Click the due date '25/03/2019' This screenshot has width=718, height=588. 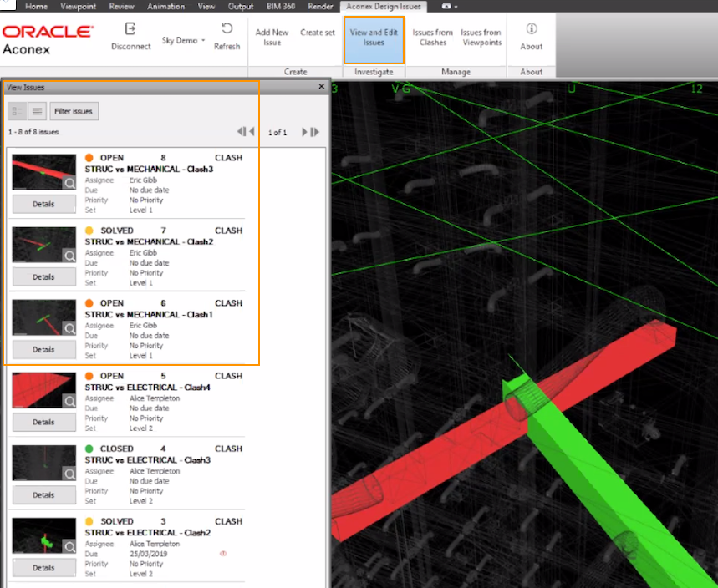click(x=148, y=554)
